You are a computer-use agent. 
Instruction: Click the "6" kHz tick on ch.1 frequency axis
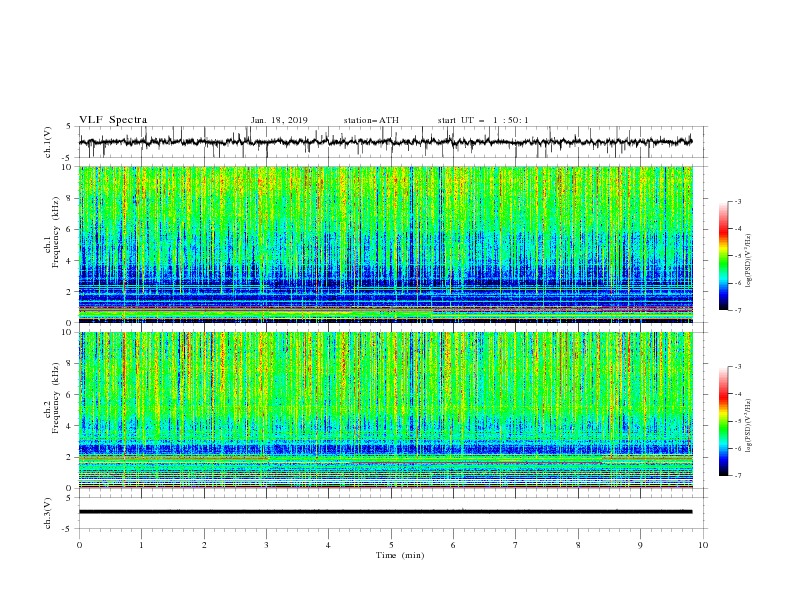(x=70, y=229)
